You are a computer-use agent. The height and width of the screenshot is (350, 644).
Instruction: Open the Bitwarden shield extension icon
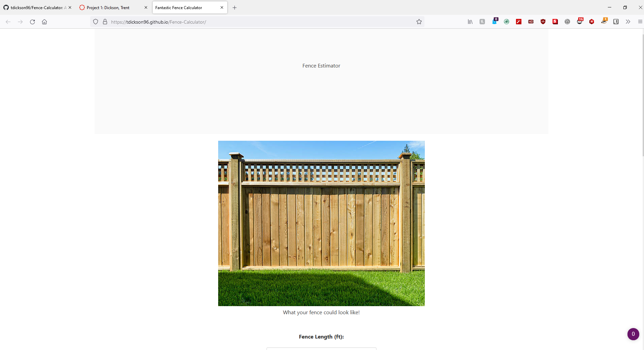(616, 22)
